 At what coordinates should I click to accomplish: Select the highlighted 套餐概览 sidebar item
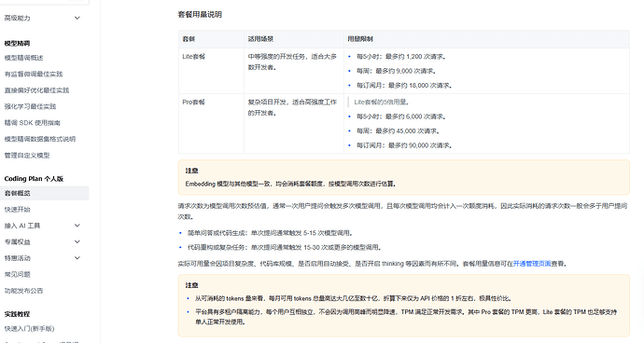(45, 193)
